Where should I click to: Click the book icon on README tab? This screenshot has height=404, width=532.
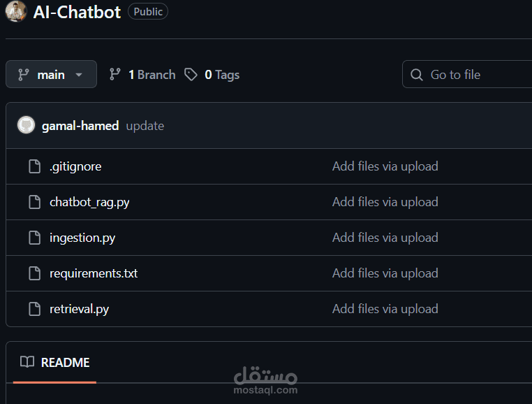click(x=27, y=362)
